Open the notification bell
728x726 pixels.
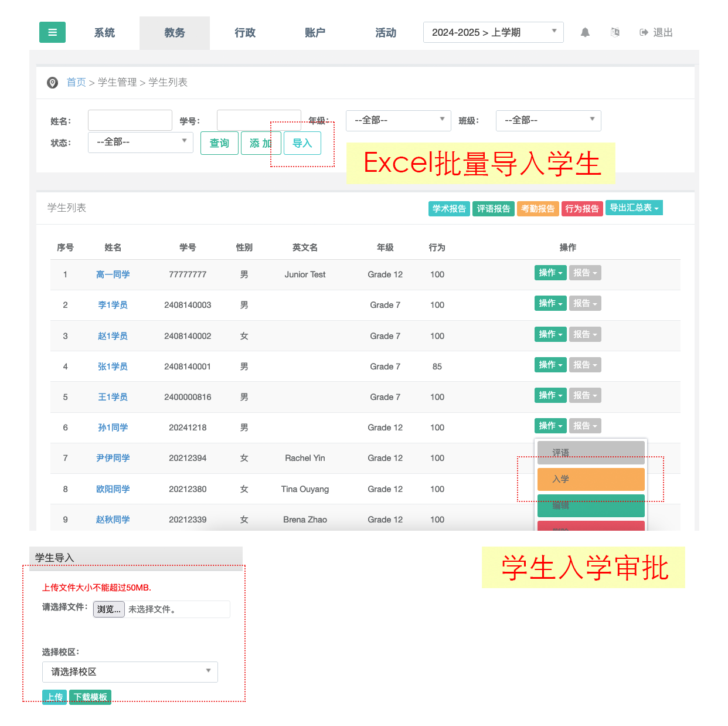pyautogui.click(x=585, y=33)
